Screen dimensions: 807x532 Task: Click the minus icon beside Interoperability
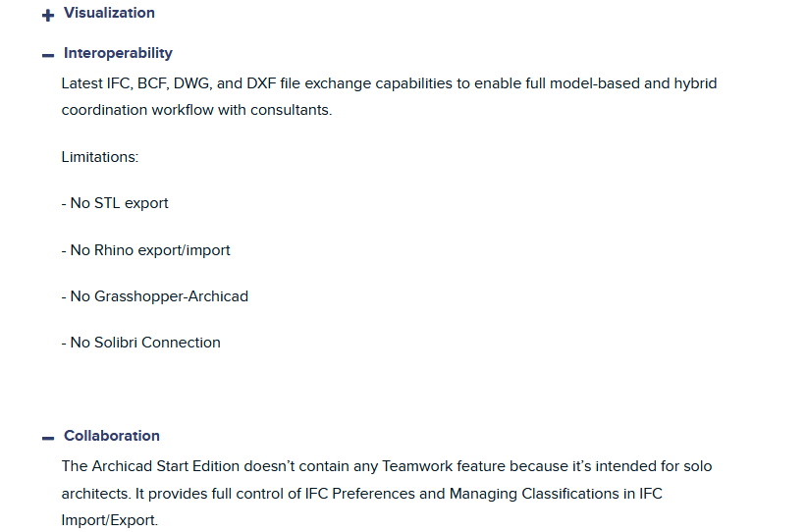coord(47,55)
